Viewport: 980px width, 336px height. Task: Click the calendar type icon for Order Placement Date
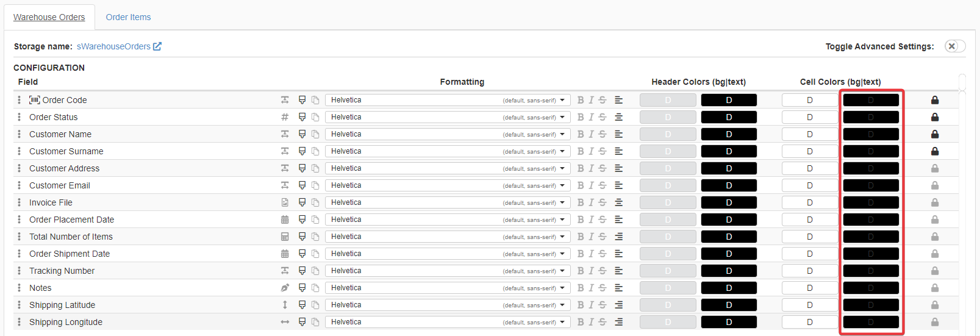point(285,220)
